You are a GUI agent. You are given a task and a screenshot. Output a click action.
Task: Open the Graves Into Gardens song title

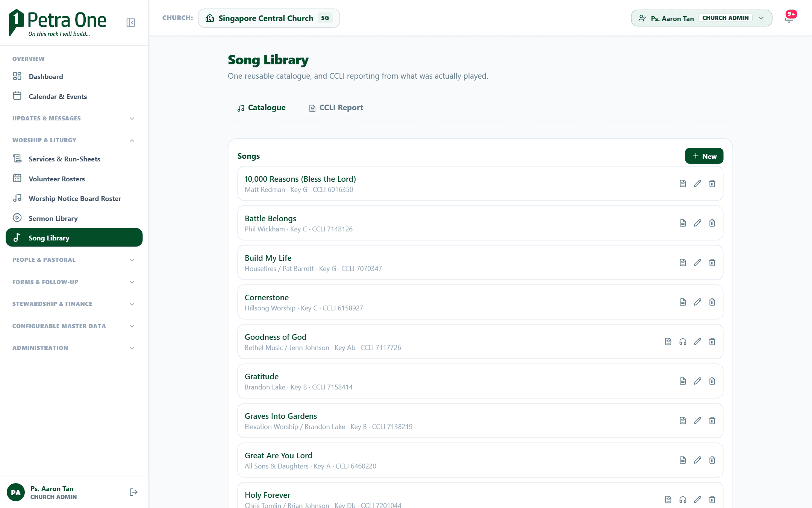(x=281, y=416)
